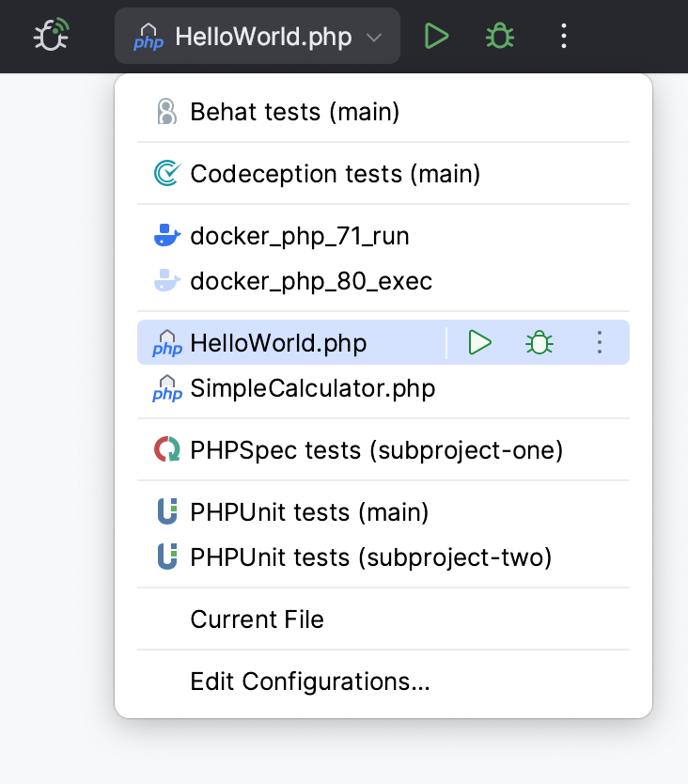Click the Docker icon beside docker_php_71_run

(x=166, y=236)
